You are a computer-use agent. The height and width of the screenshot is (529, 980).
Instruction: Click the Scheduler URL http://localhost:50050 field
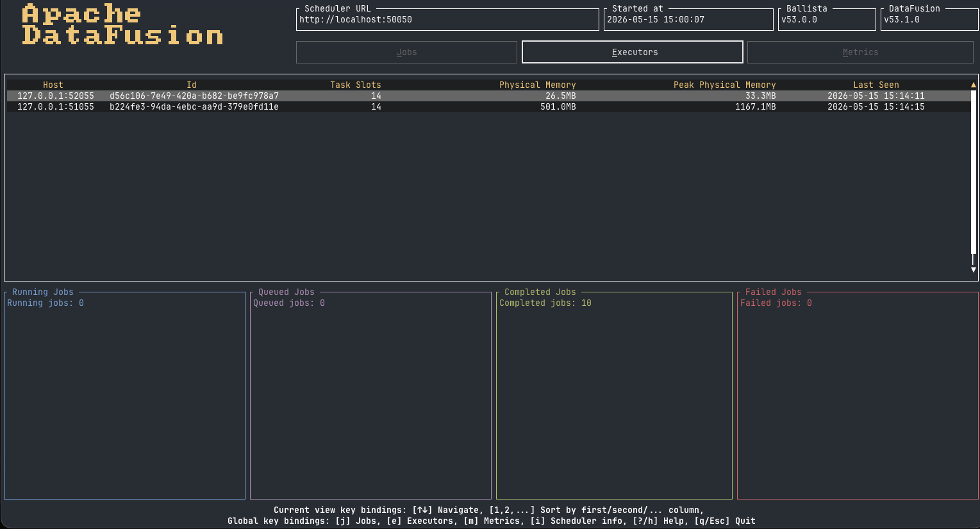[447, 19]
